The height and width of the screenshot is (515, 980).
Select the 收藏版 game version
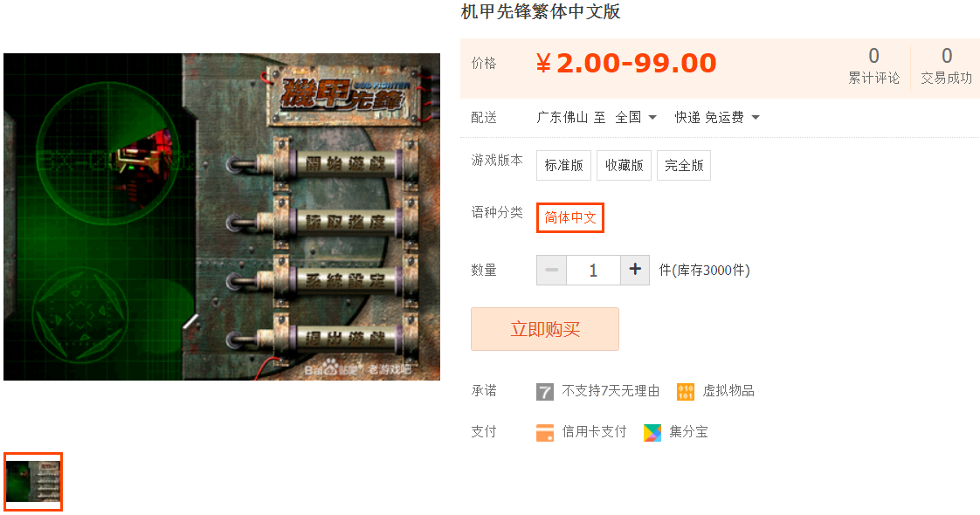[624, 166]
